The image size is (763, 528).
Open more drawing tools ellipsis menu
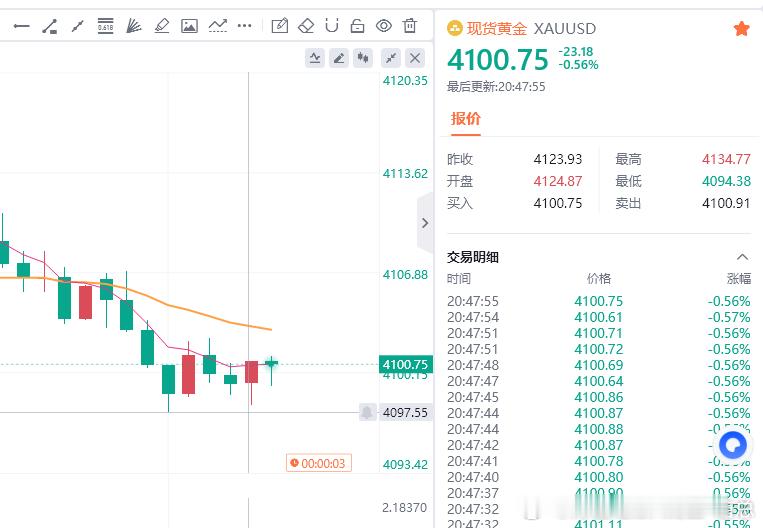point(245,25)
